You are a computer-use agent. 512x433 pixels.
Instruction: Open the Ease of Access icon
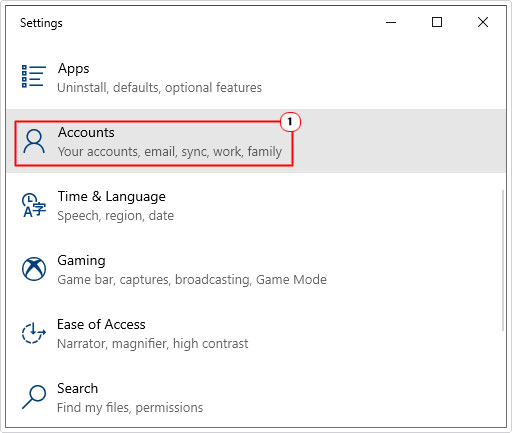[x=34, y=333]
